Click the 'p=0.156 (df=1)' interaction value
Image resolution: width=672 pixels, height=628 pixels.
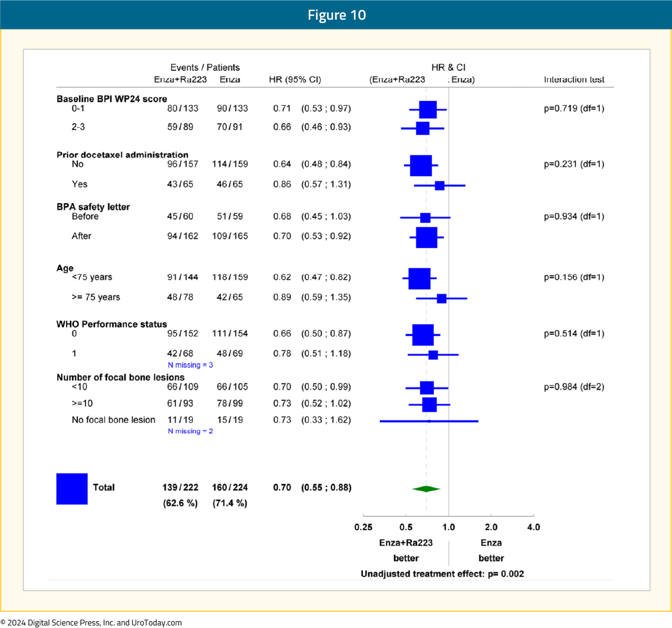(574, 277)
